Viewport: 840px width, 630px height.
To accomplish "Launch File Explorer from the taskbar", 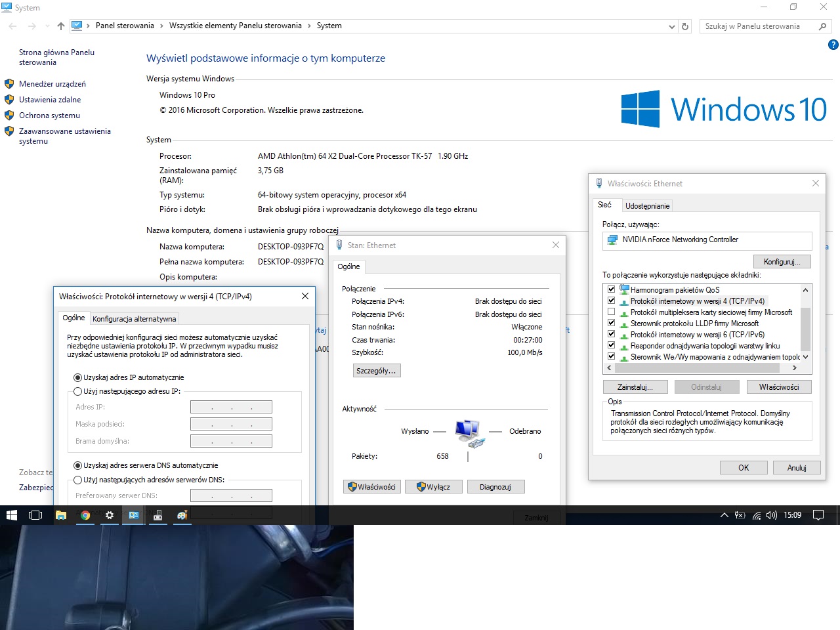I will point(61,515).
